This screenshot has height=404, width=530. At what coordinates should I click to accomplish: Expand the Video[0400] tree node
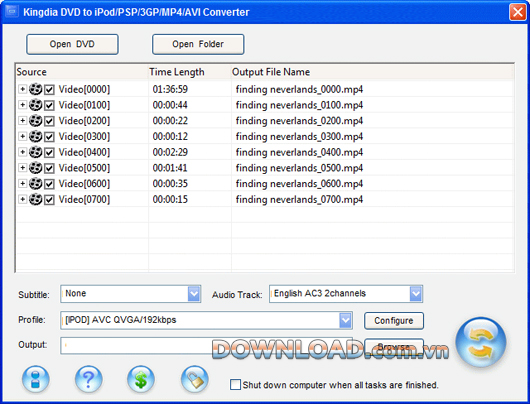22,152
